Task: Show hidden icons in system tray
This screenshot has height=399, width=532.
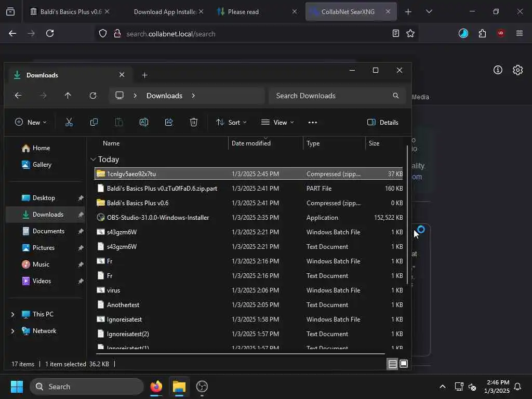Action: [443, 387]
